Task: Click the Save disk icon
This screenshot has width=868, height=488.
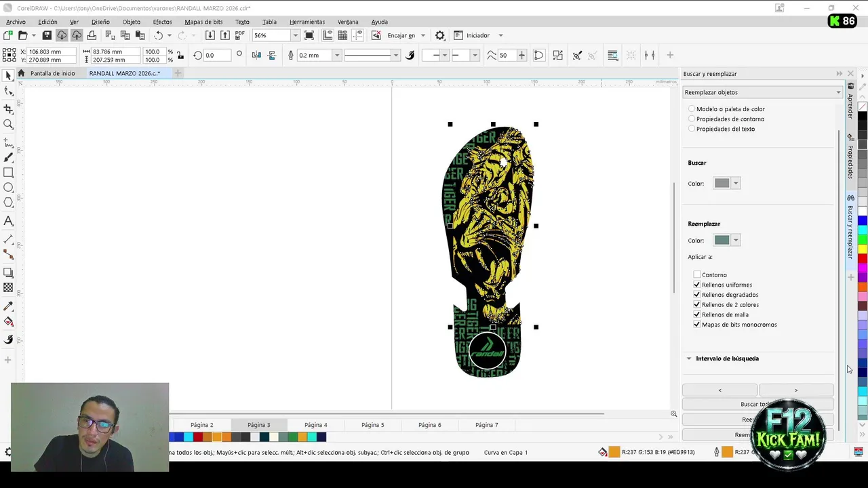Action: click(47, 35)
